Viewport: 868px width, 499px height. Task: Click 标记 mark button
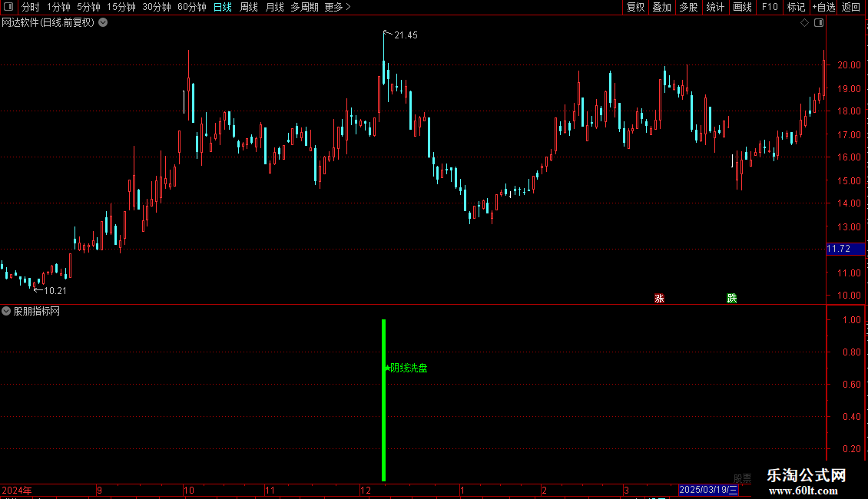tap(796, 7)
